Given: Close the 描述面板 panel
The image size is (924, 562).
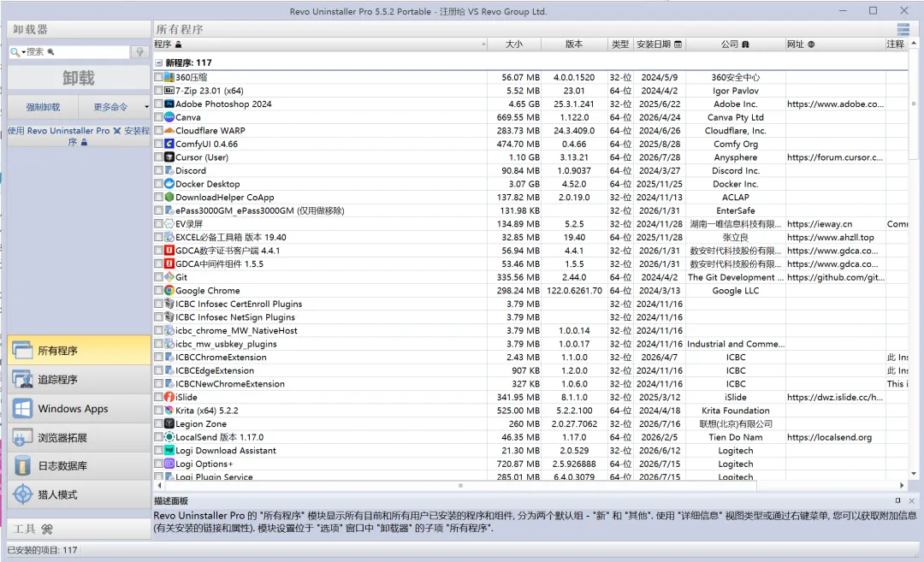Looking at the screenshot, I should (x=912, y=500).
